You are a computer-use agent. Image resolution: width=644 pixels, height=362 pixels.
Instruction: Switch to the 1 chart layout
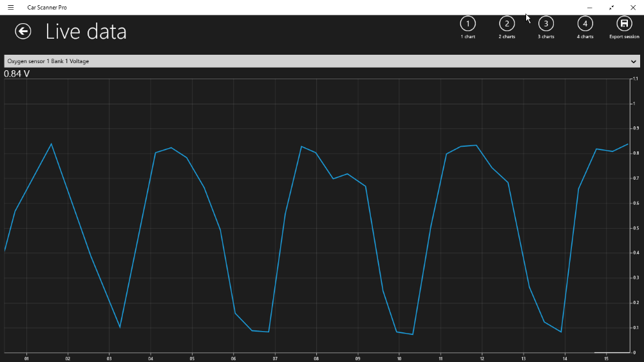click(x=468, y=24)
